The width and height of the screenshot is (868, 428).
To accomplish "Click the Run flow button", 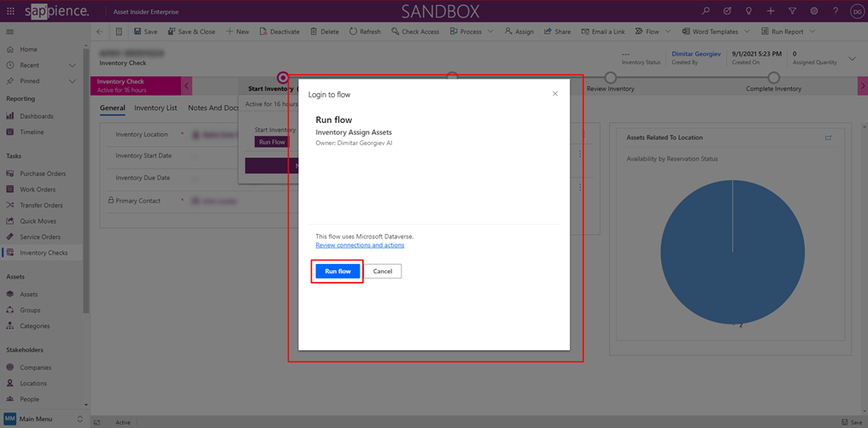I will pos(337,271).
